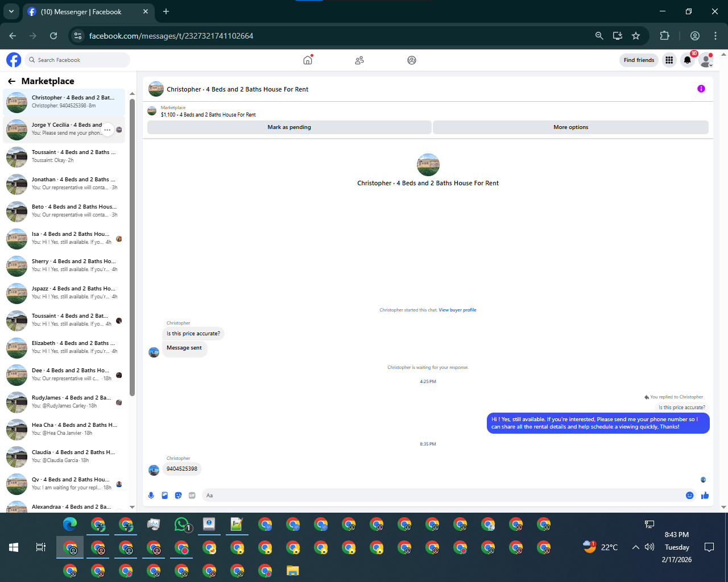728x582 pixels.
Task: Open Beto conversation
Action: 64,211
